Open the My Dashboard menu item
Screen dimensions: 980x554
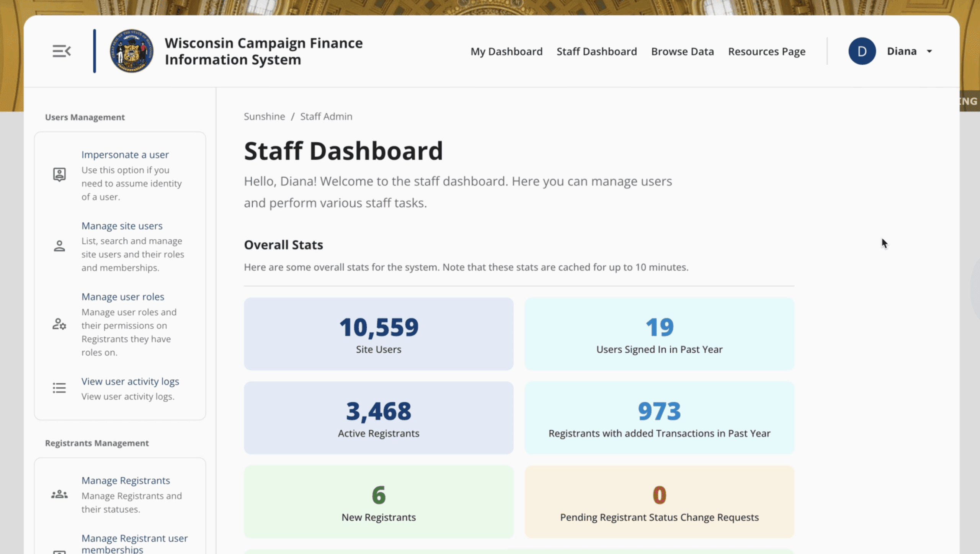click(x=506, y=51)
